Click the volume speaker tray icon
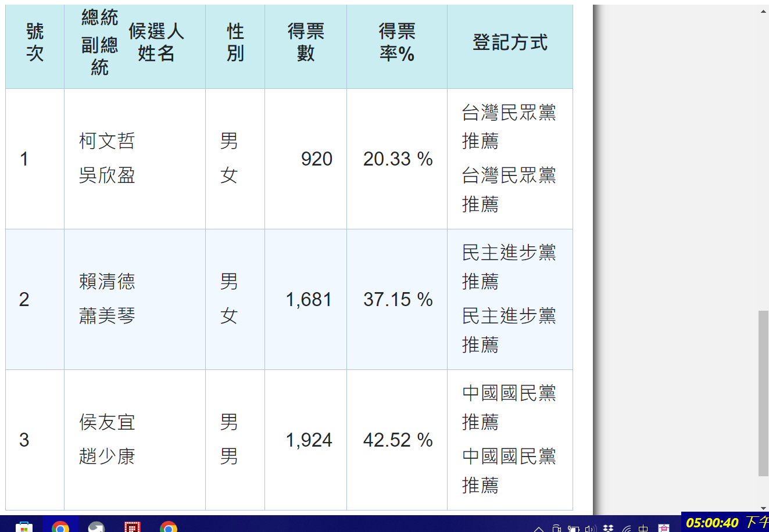Viewport: 769px width, 532px height. [x=591, y=528]
